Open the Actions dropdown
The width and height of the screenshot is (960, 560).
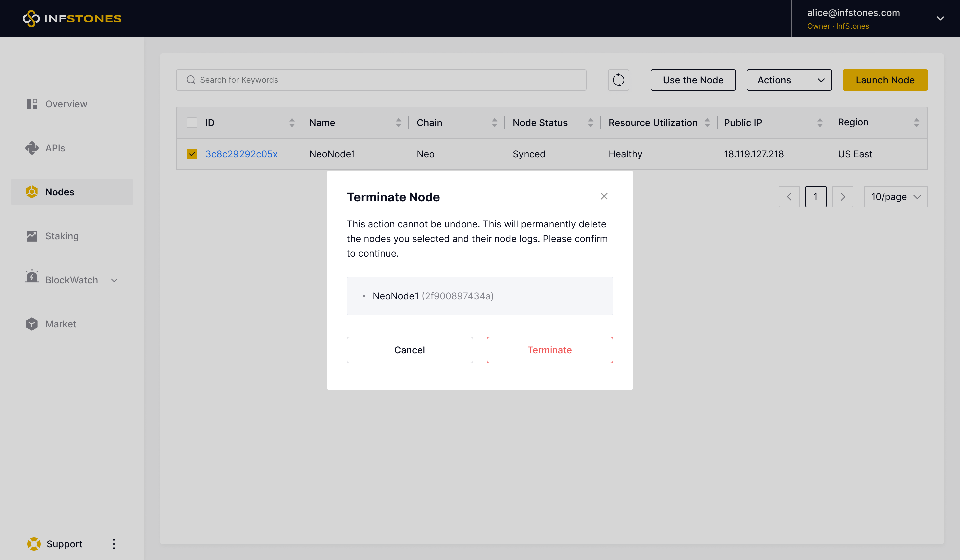click(x=789, y=80)
